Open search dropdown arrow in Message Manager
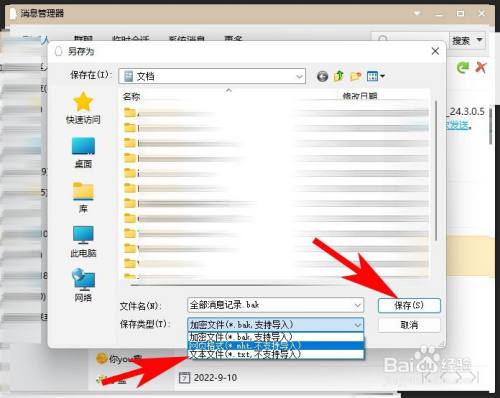The width and height of the screenshot is (500, 398). 479,40
